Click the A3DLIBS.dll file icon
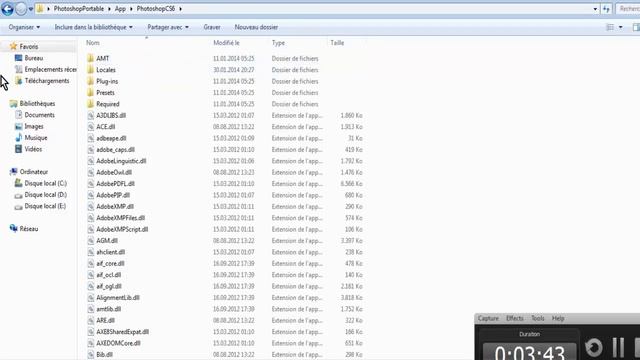 [x=91, y=116]
